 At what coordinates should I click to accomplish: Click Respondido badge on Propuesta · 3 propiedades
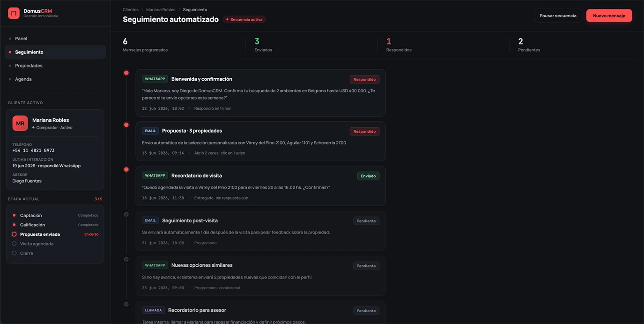pos(364,131)
